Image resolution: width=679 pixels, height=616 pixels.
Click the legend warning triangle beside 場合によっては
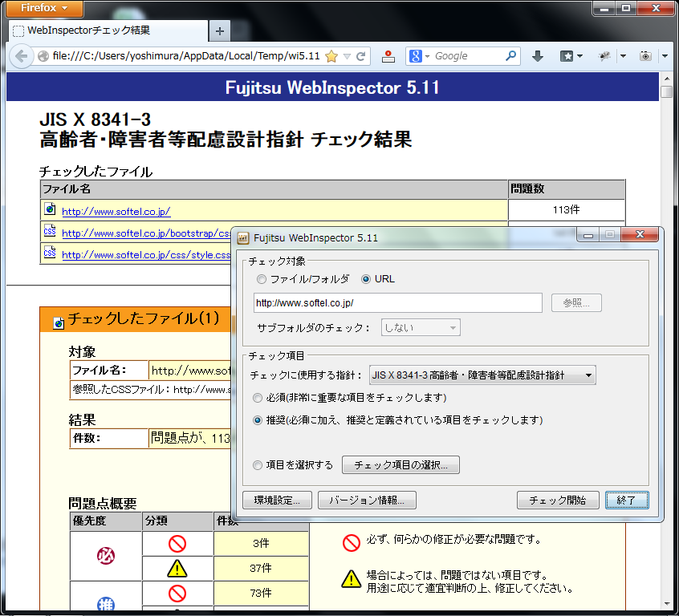point(352,579)
